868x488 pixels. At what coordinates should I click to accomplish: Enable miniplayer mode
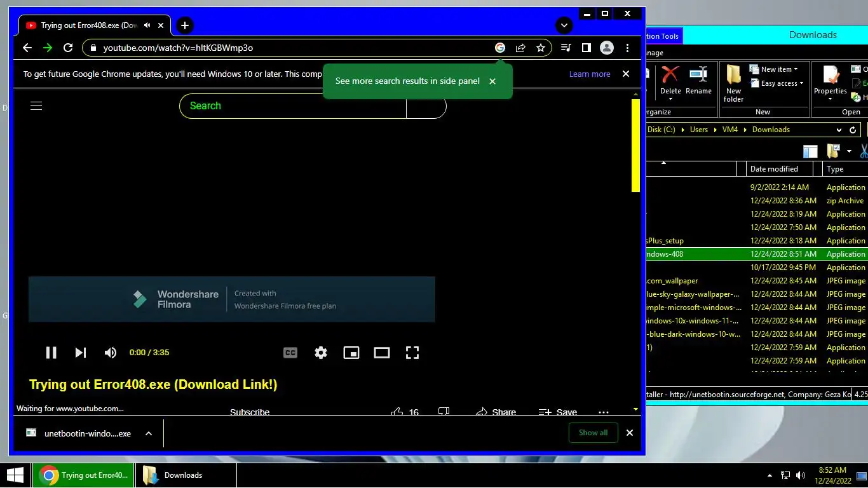pyautogui.click(x=351, y=353)
